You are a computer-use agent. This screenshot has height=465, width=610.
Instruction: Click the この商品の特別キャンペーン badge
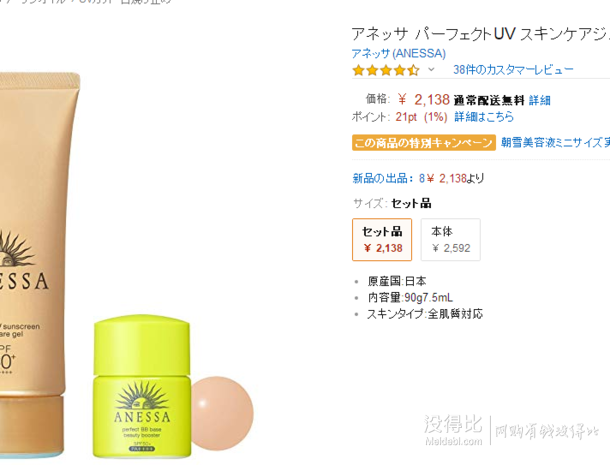(x=424, y=143)
